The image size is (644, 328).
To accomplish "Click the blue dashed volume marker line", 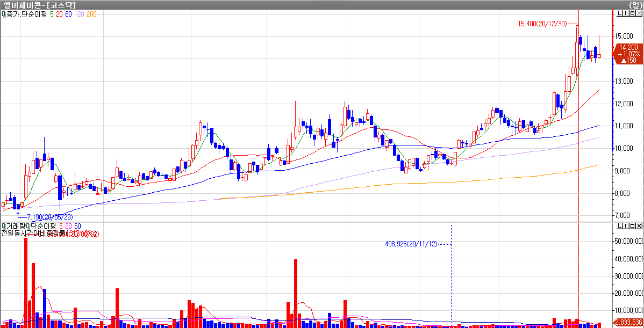I will click(x=452, y=275).
